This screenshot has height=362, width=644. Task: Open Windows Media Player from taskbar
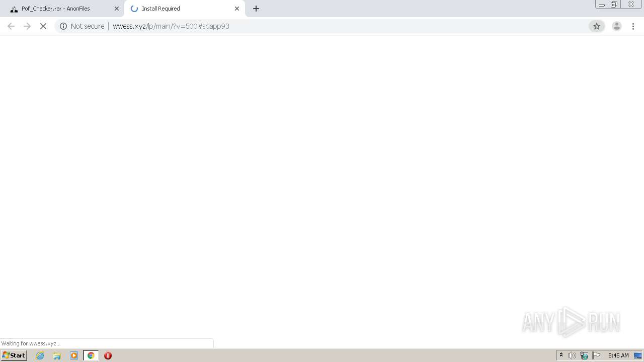pyautogui.click(x=74, y=355)
